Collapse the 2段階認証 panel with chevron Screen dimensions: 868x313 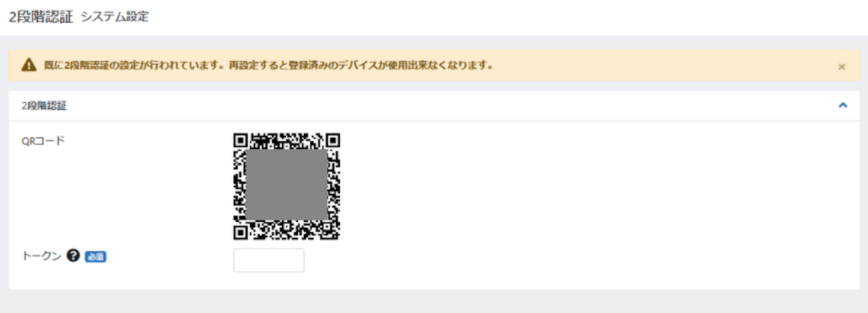(x=843, y=105)
